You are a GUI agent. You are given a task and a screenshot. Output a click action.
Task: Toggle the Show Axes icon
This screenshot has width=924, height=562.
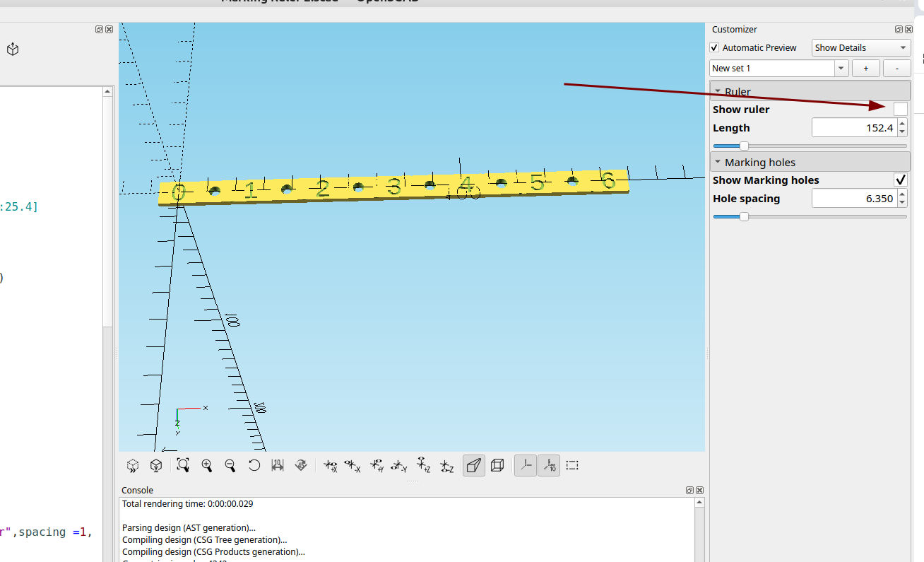tap(525, 465)
